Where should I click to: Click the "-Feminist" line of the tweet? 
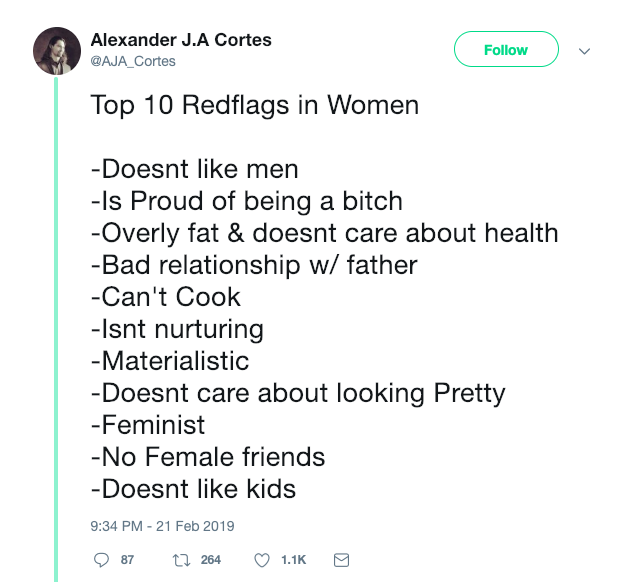(x=147, y=425)
